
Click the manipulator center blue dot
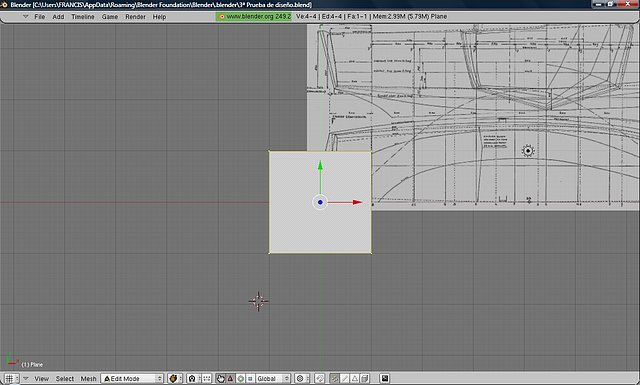click(320, 202)
